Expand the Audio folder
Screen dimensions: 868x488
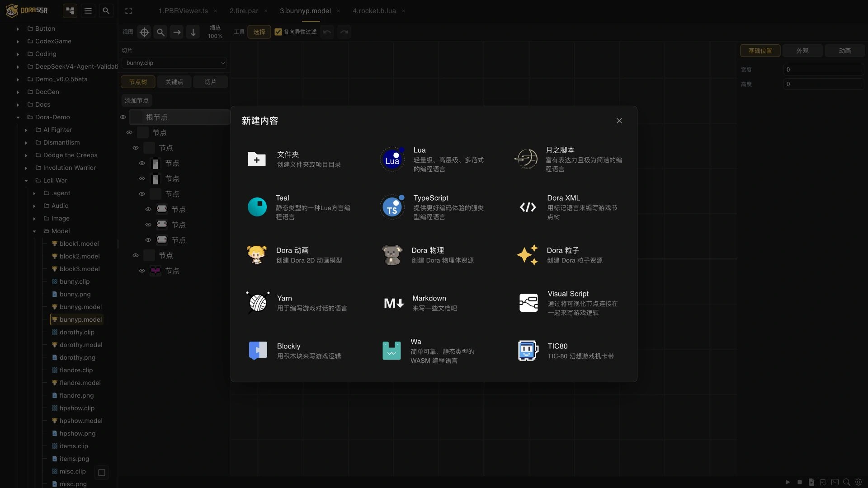pyautogui.click(x=34, y=206)
